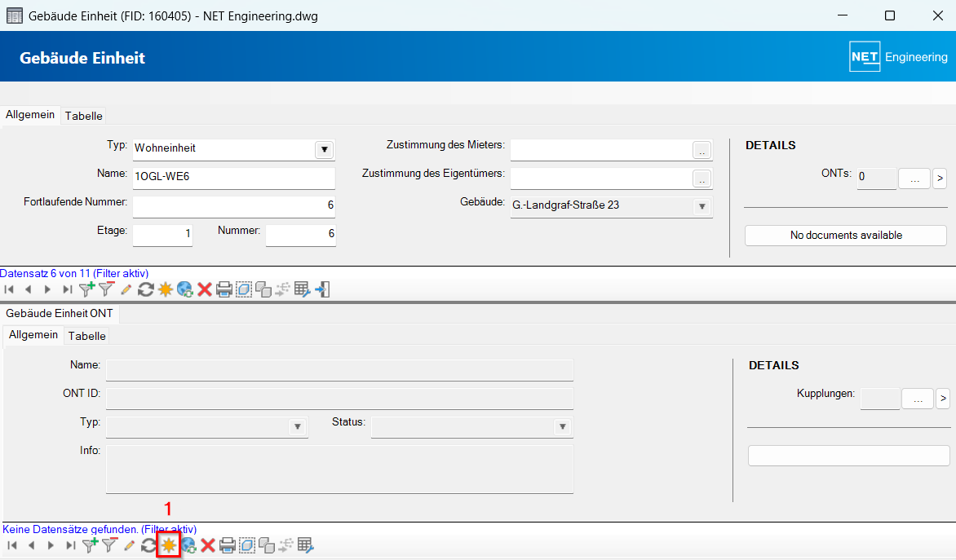Open the Status dropdown in the ONT section
956x560 pixels.
click(562, 427)
